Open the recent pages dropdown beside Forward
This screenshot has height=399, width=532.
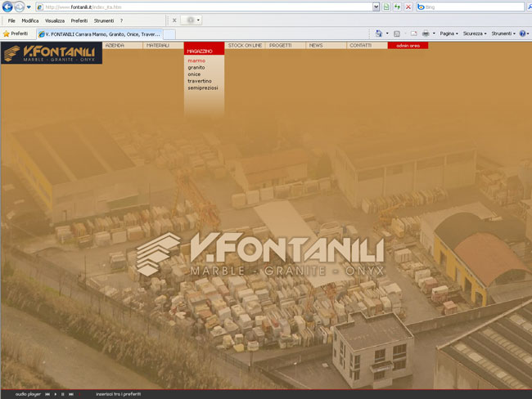pyautogui.click(x=29, y=7)
